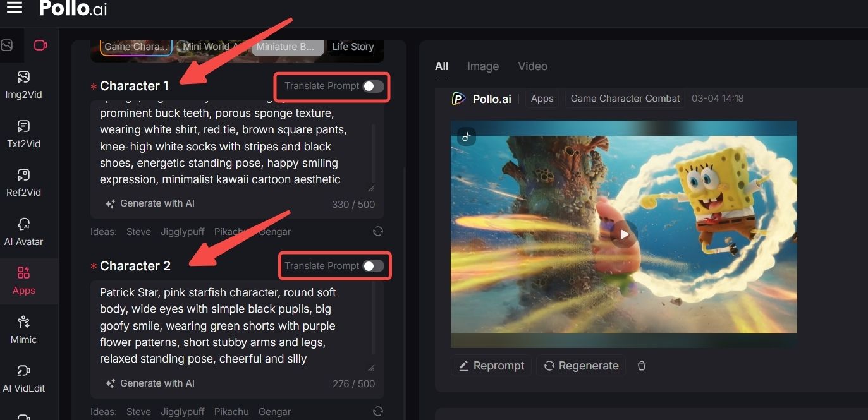Play the SpongeBob combat video
This screenshot has width=868, height=420.
point(624,234)
